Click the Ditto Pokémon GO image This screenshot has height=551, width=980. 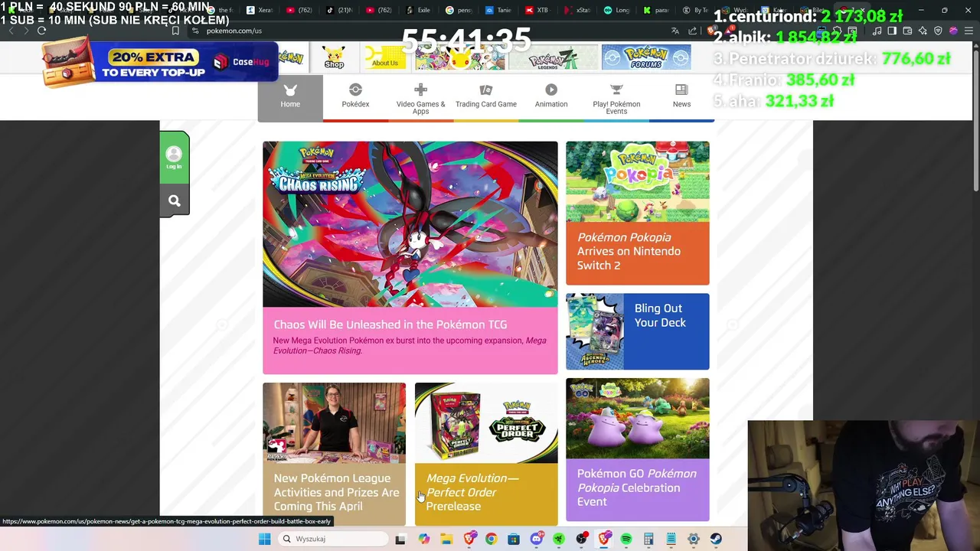click(x=638, y=418)
